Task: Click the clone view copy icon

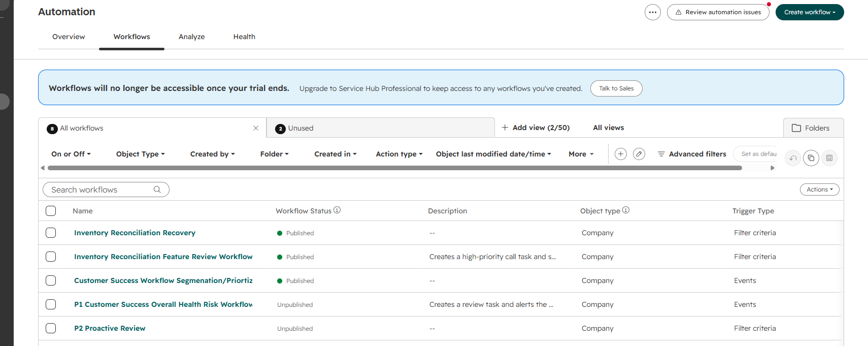Action: [811, 158]
